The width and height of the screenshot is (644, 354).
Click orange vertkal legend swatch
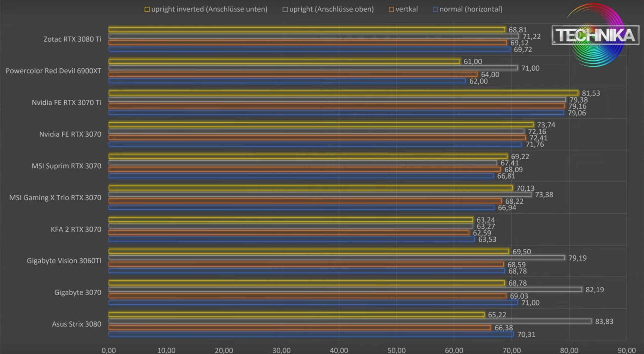391,10
